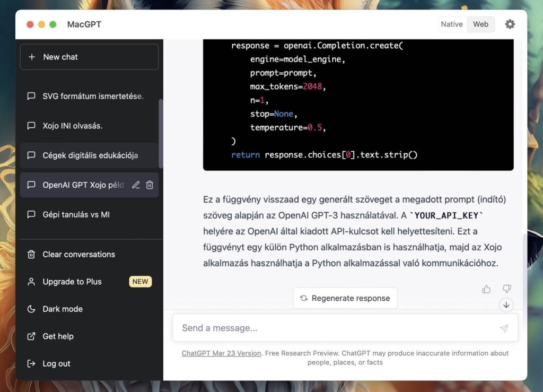Click the prompt=prompt code line
Viewport: 543px width, 392px height.
[283, 73]
